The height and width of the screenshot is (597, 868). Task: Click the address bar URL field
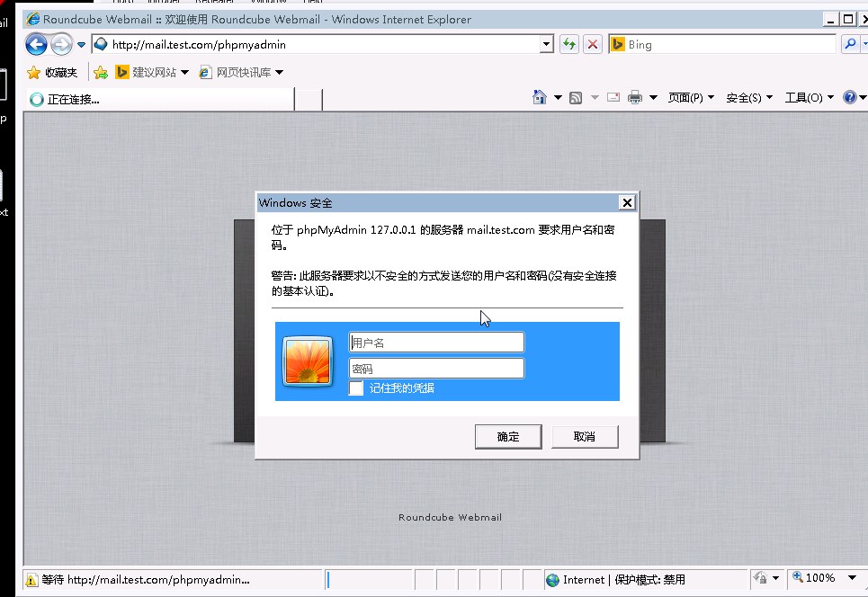click(316, 44)
